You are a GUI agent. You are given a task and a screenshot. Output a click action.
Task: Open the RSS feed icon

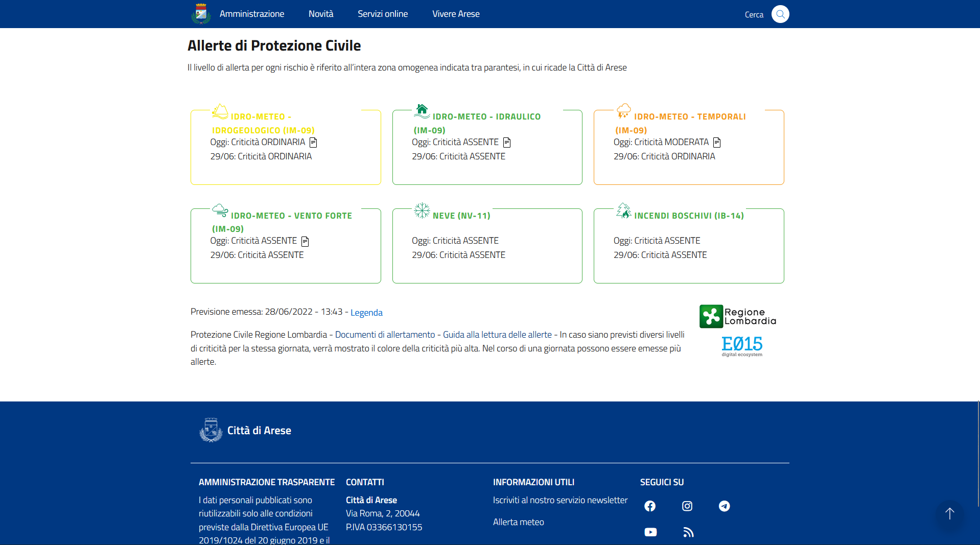point(688,532)
